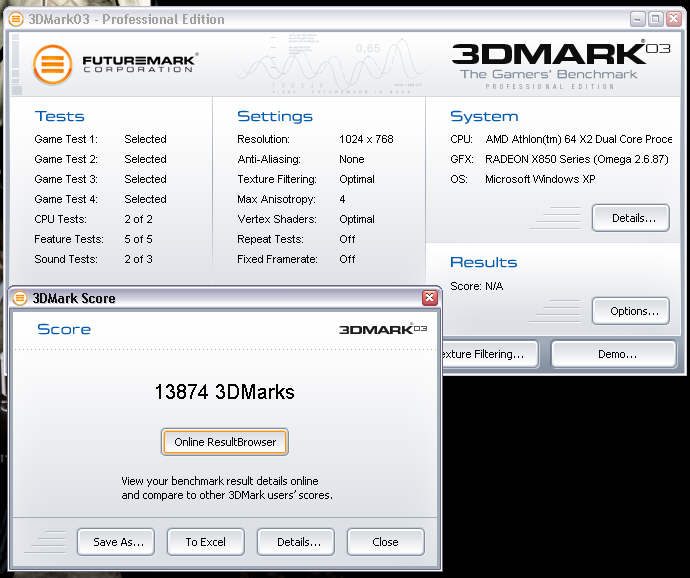Minimize the 3DMark03 main window
Screen dimensions: 690x578
(x=638, y=19)
